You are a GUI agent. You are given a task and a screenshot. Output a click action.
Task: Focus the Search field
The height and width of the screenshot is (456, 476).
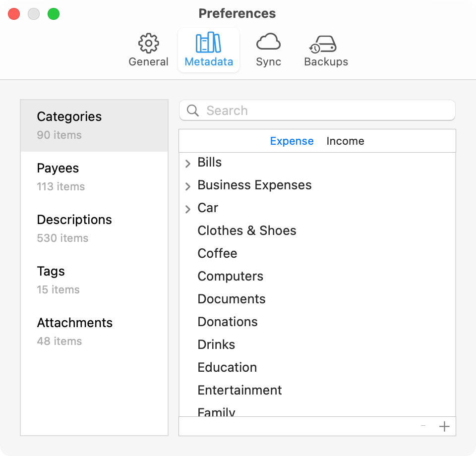(317, 110)
